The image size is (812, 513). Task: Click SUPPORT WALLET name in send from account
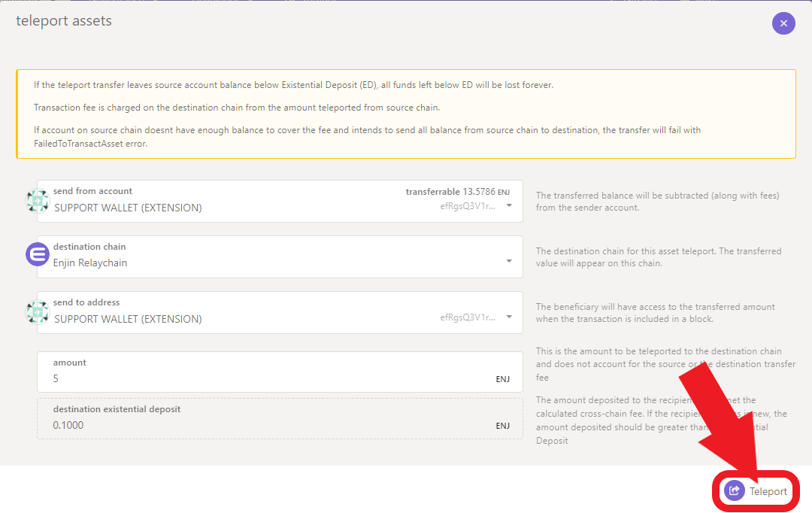pyautogui.click(x=128, y=208)
